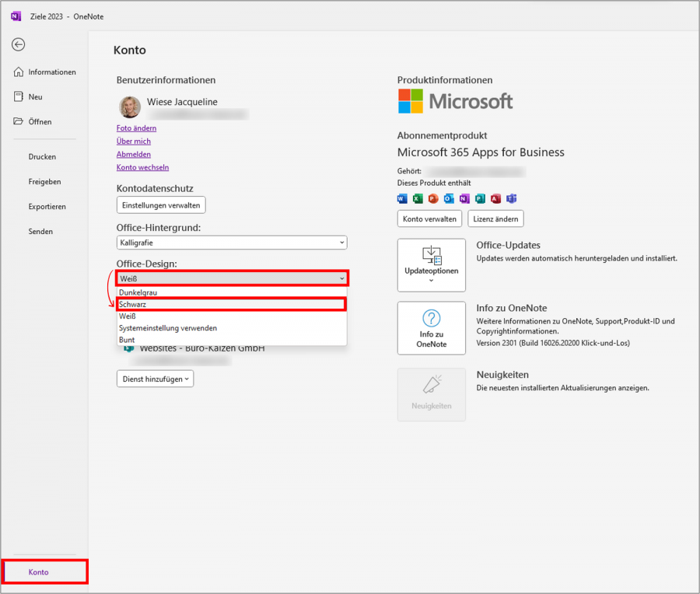Open the PowerPoint app icon
The image size is (700, 594).
tap(434, 198)
